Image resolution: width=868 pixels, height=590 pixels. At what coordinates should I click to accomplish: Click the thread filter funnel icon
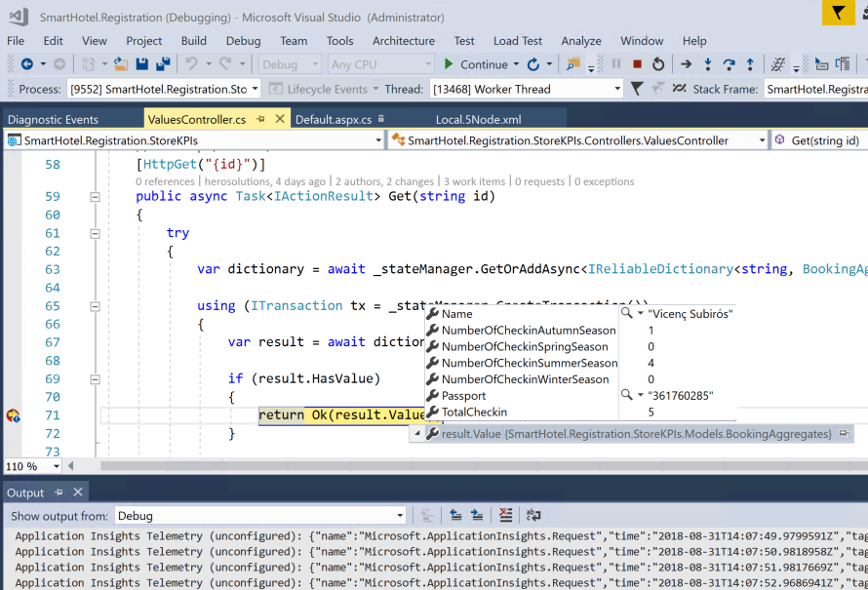coord(637,89)
